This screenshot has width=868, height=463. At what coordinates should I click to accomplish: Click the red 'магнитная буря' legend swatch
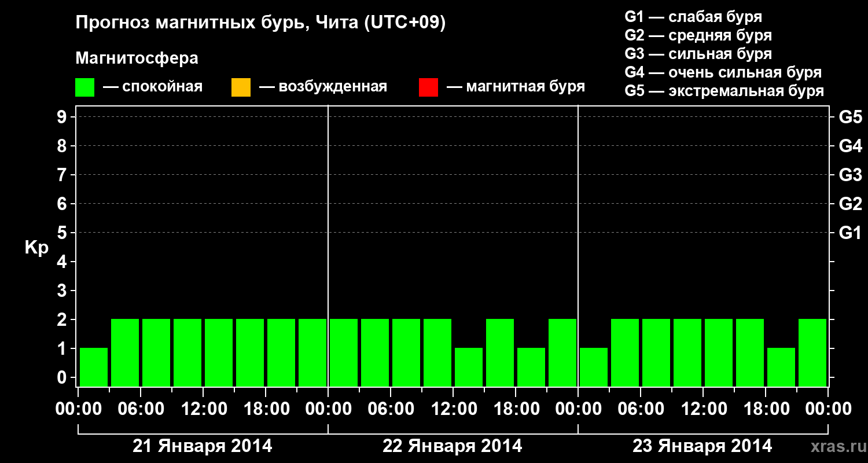point(428,87)
